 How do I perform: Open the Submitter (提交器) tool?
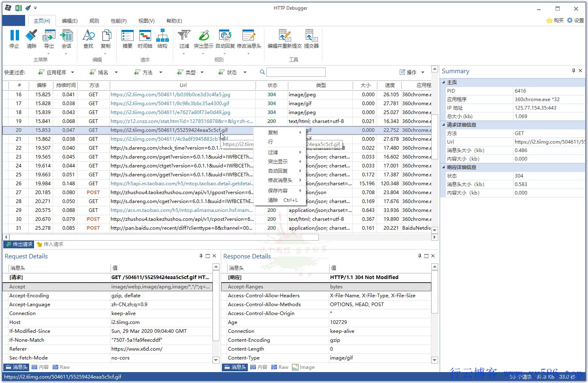[311, 39]
